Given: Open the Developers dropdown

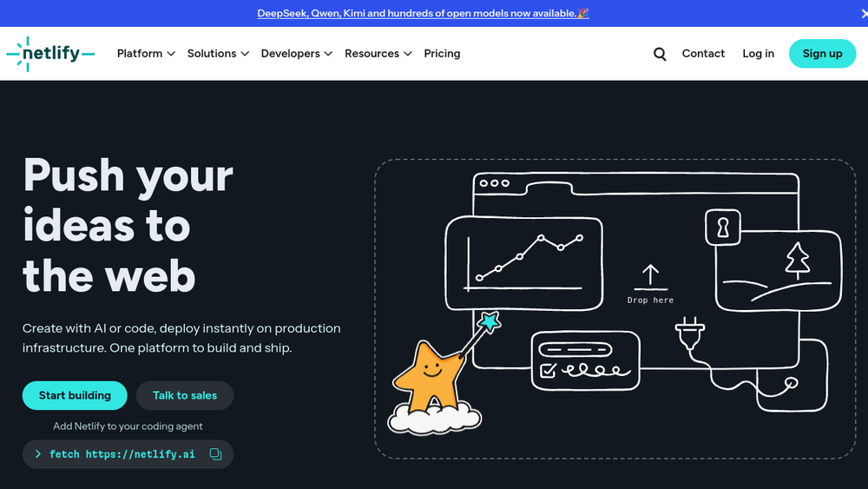Looking at the screenshot, I should tap(297, 54).
